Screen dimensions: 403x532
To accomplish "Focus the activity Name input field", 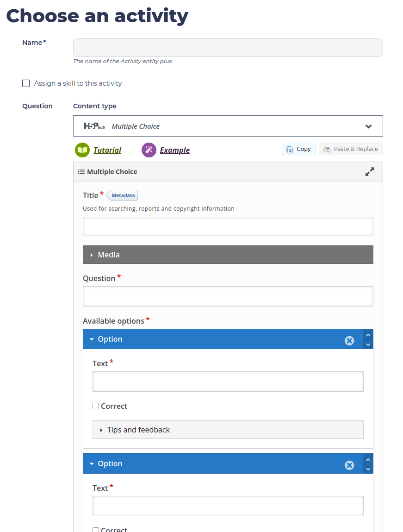I will (x=228, y=48).
